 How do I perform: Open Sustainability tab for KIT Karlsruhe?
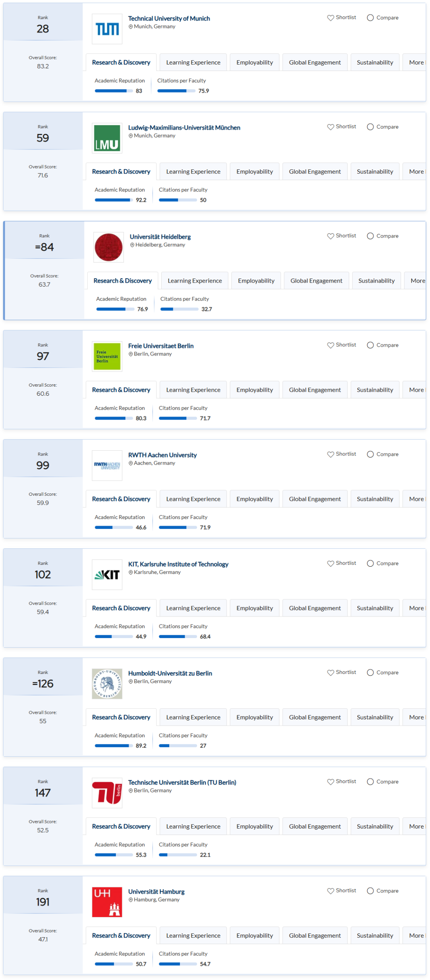pyautogui.click(x=375, y=609)
